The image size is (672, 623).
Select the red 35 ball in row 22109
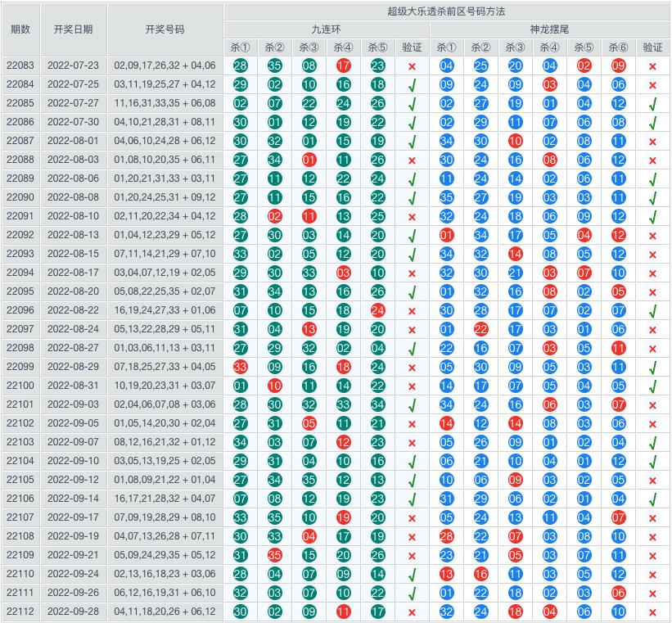click(x=275, y=555)
